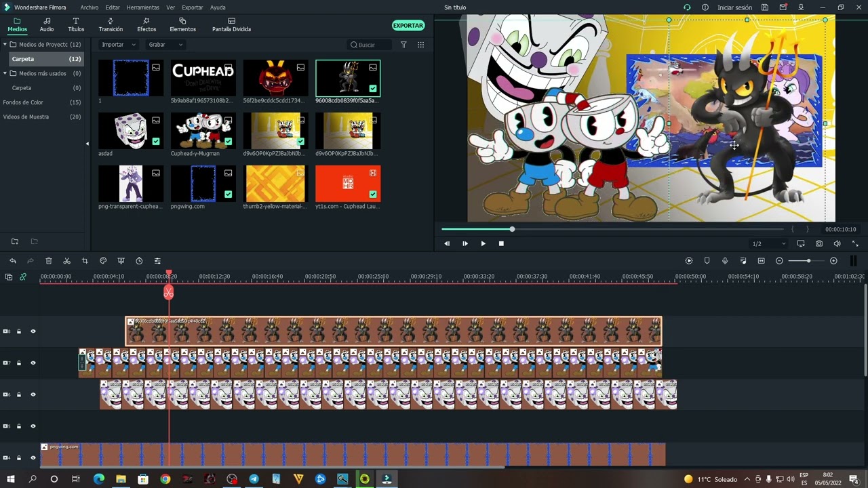
Task: Undo the last edit in timeline toolbar
Action: (x=13, y=261)
